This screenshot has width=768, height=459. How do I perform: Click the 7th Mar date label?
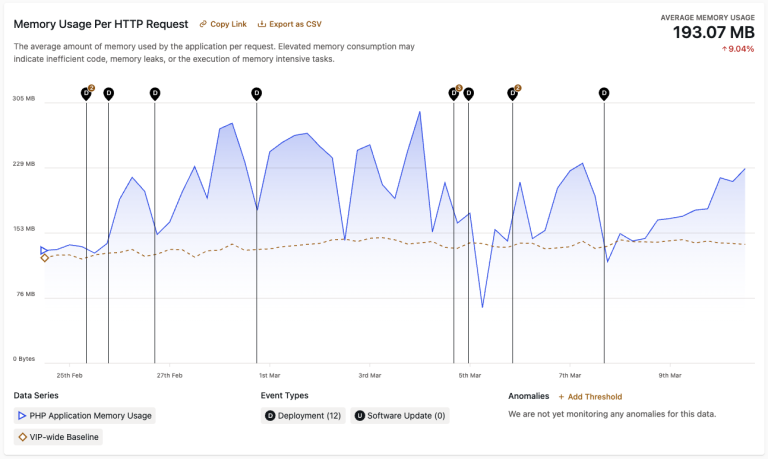[570, 375]
